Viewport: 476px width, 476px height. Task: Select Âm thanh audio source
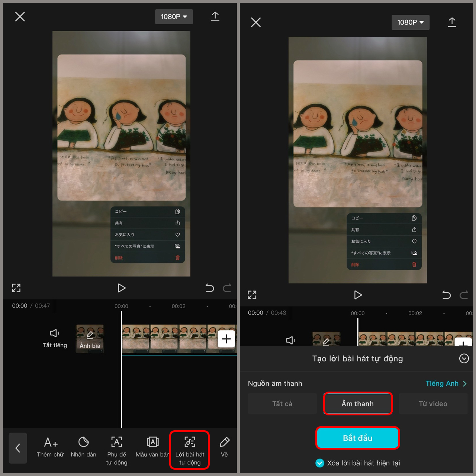tap(358, 403)
